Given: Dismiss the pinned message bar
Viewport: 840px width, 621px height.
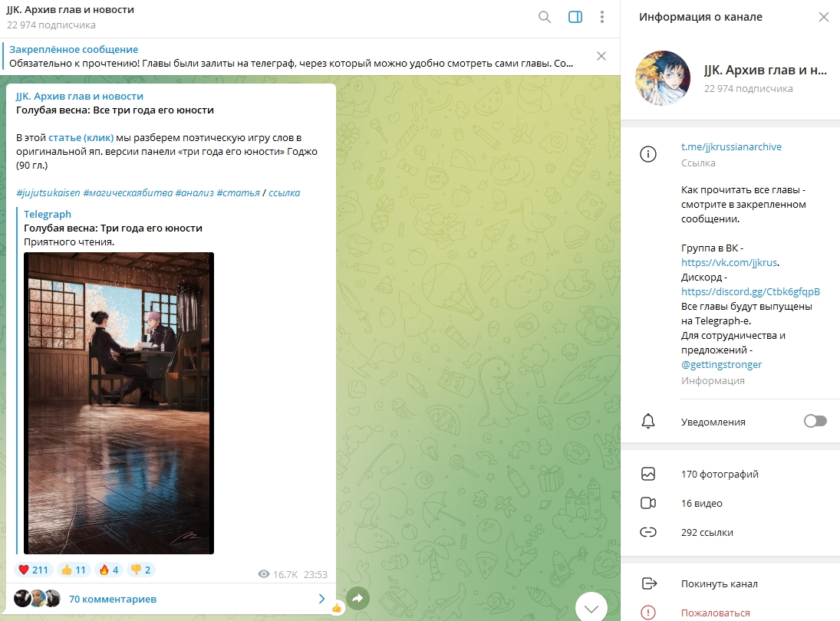Looking at the screenshot, I should coord(601,56).
